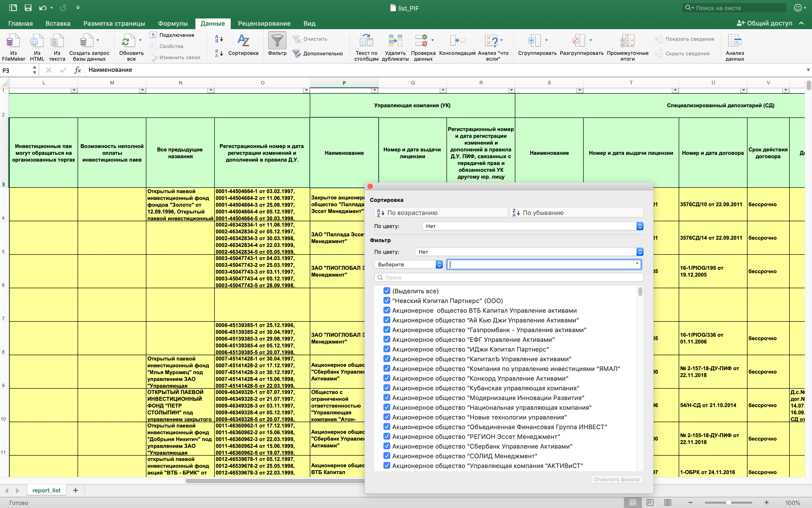The width and height of the screenshot is (812, 508).
Task: Click the fx insert function icon
Action: tap(78, 70)
